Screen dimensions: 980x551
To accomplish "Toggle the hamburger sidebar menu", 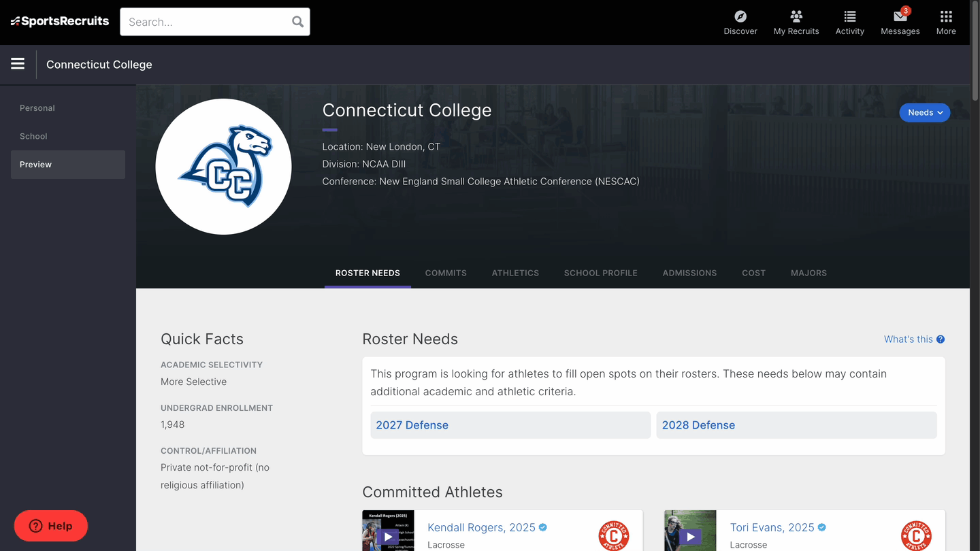I will point(18,64).
